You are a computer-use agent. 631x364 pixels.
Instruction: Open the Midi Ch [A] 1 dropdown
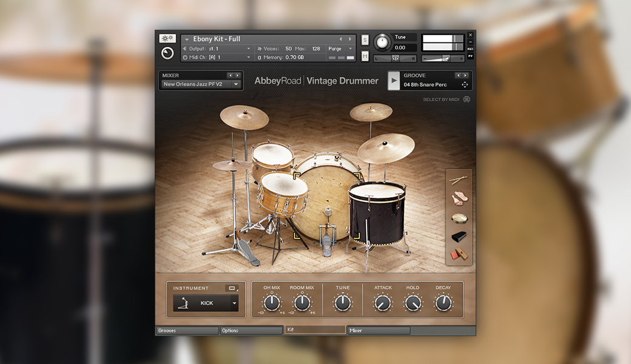pyautogui.click(x=248, y=58)
